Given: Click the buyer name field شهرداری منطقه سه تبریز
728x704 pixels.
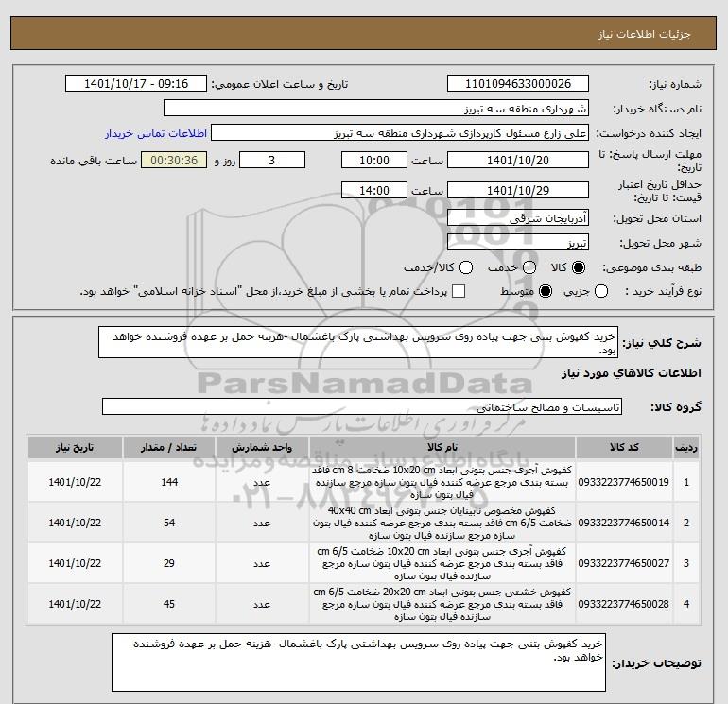Looking at the screenshot, I should pyautogui.click(x=376, y=109).
